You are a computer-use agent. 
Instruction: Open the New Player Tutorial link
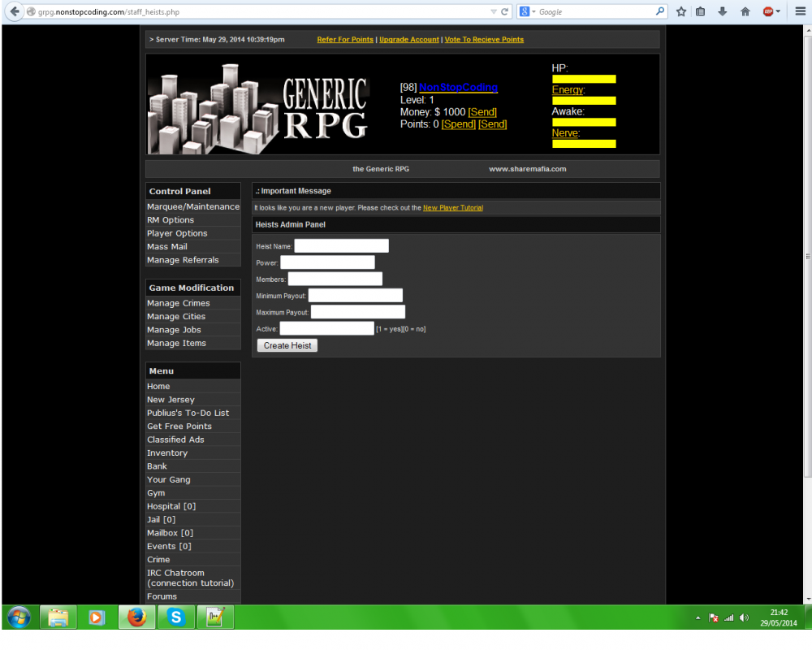[x=456, y=207]
